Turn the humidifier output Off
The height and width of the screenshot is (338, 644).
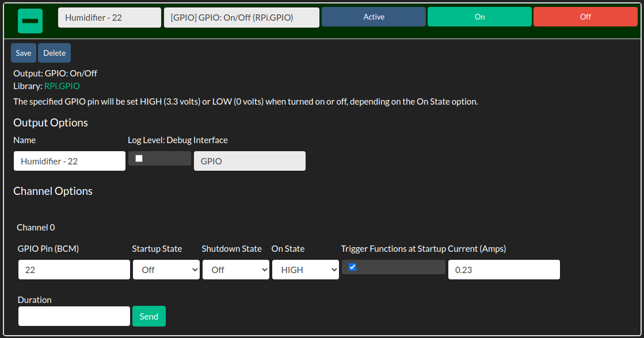[x=585, y=17]
